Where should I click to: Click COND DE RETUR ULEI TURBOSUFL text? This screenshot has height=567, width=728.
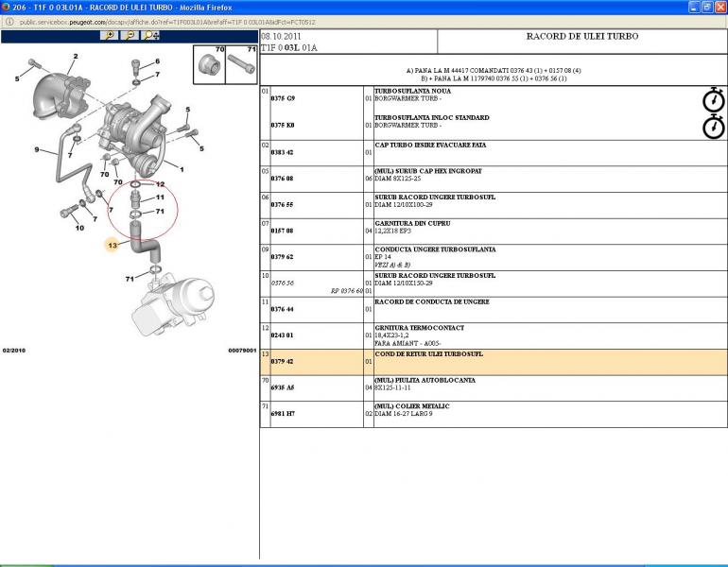(428, 353)
